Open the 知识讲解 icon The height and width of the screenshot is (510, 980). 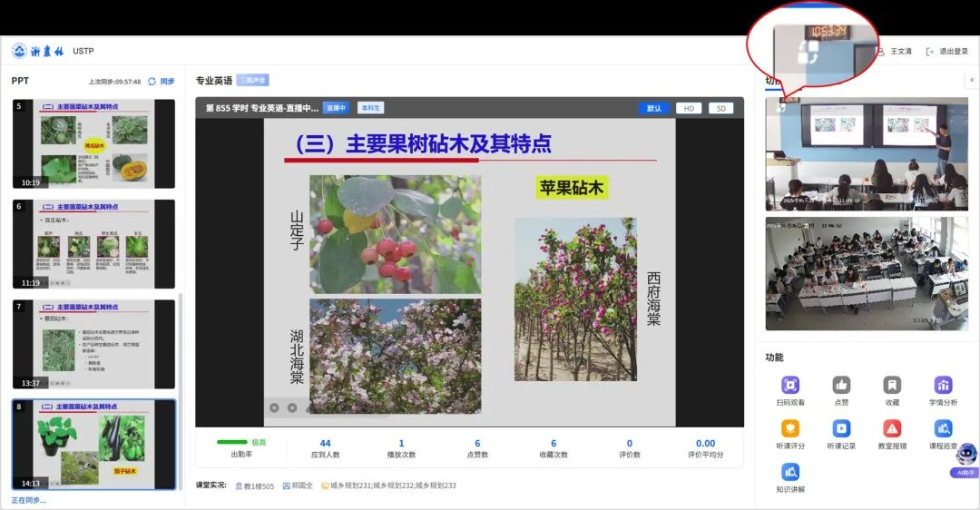[x=790, y=473]
